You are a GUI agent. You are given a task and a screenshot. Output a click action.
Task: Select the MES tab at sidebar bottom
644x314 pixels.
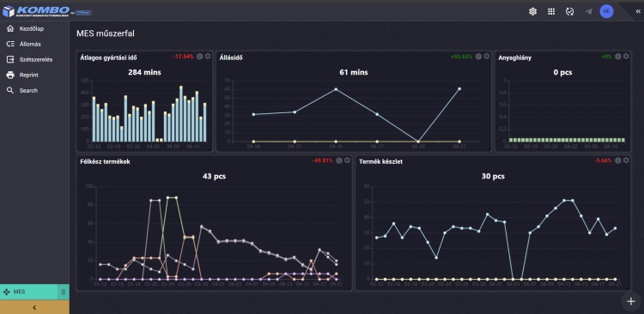click(x=28, y=292)
